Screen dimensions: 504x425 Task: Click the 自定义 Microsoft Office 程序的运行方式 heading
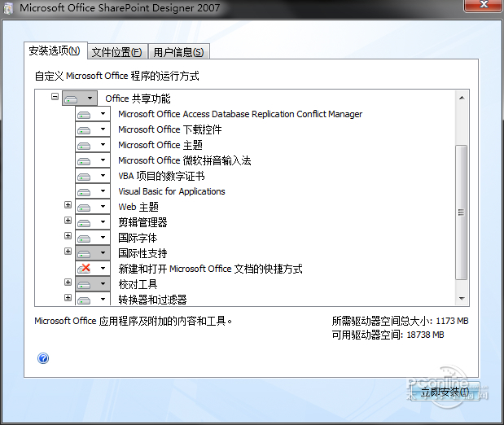(x=117, y=77)
